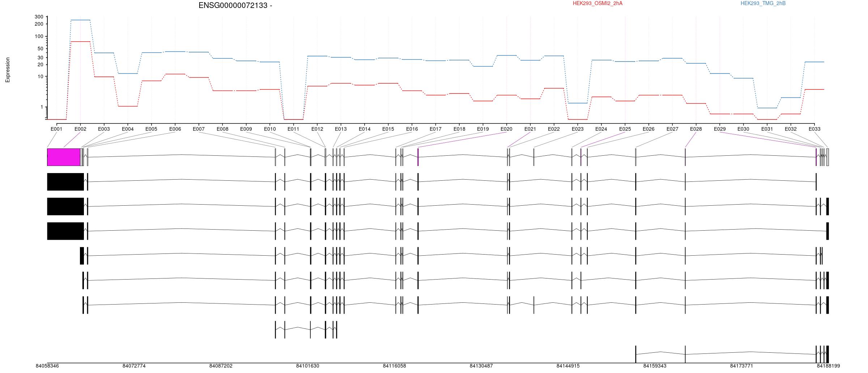Screen dimensions: 868x373
Task: Click genomic coordinate 84188199
Action: [x=829, y=366]
